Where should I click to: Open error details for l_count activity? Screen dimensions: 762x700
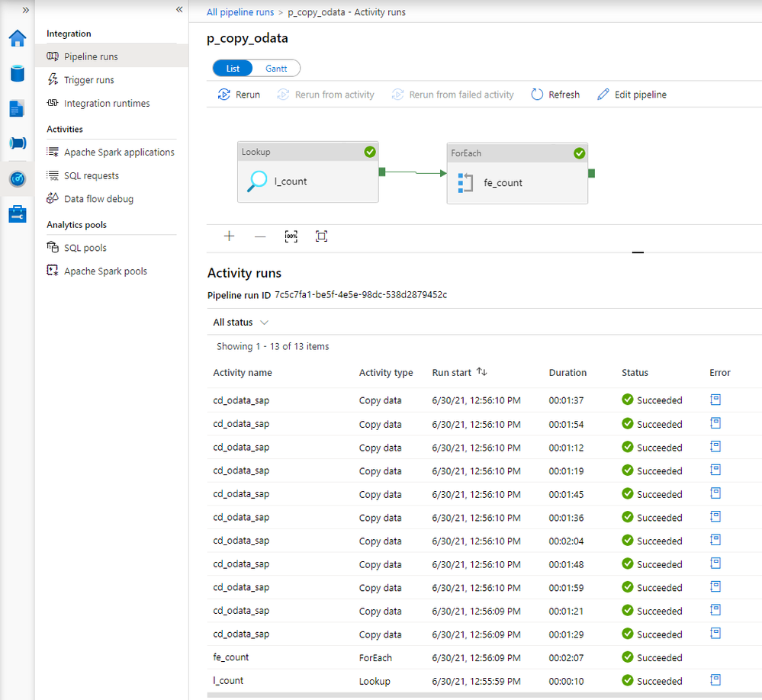[715, 679]
